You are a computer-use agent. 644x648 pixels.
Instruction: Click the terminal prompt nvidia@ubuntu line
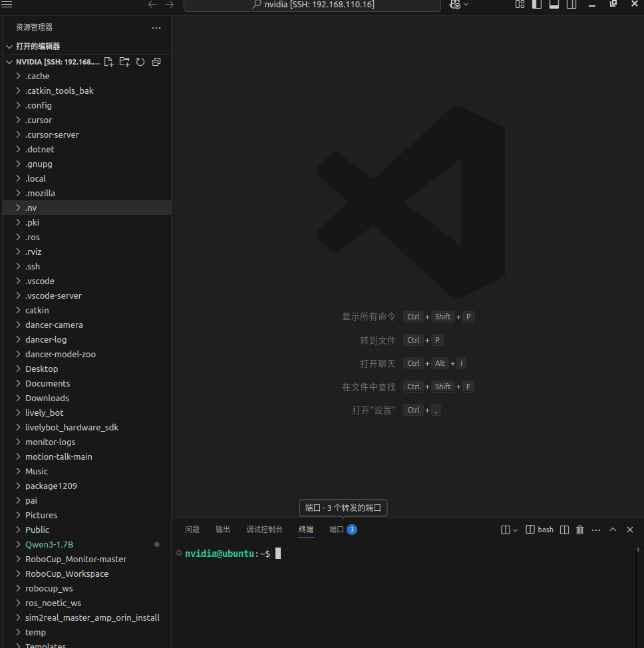pyautogui.click(x=228, y=554)
